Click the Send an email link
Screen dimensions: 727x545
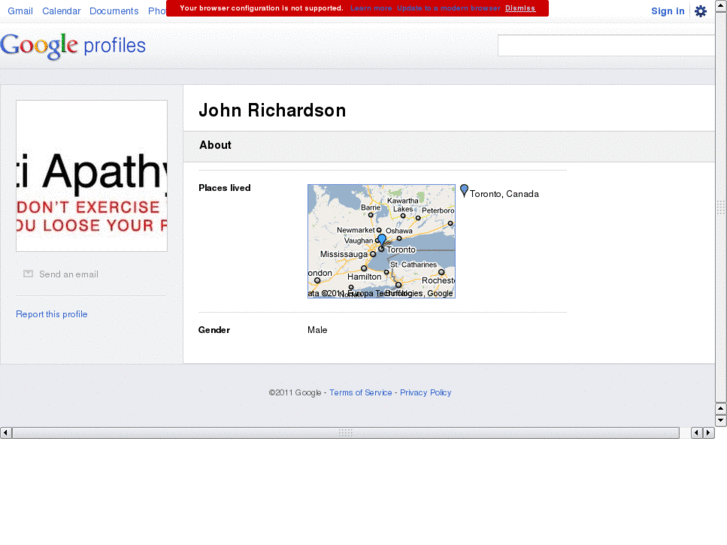click(x=69, y=274)
